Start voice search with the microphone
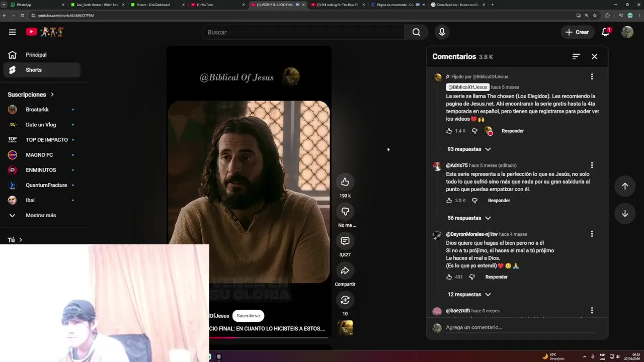This screenshot has width=644, height=362. [x=442, y=32]
